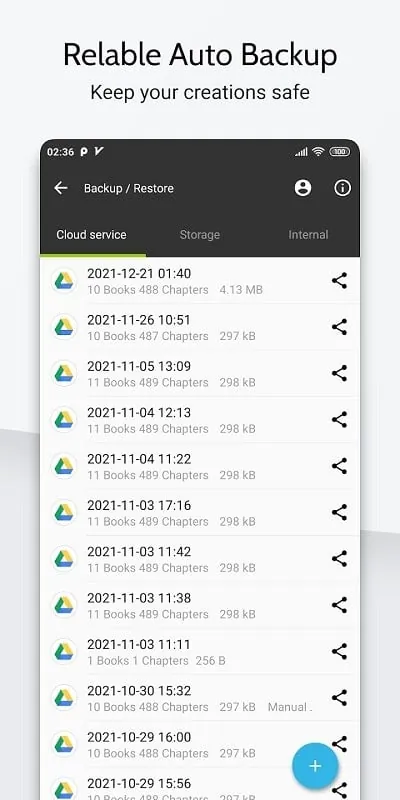Share the 2021-11-03 11:11 backup
400x800 pixels.
coord(339,652)
